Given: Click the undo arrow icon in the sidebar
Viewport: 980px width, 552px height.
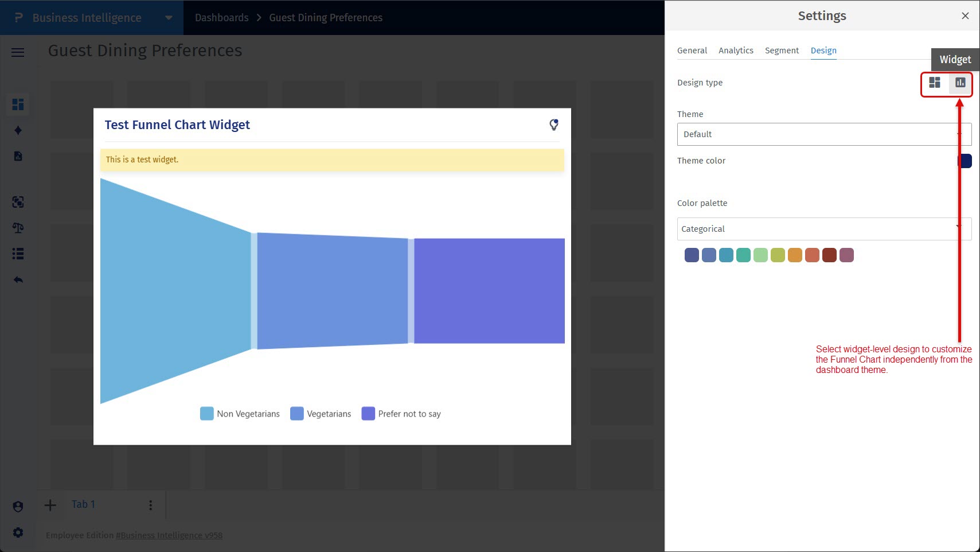Looking at the screenshot, I should 18,279.
